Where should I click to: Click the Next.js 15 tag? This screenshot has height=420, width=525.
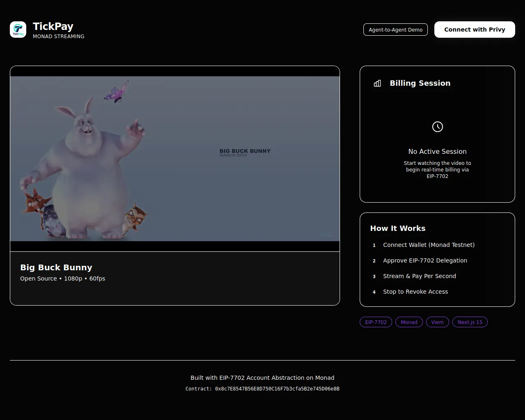(x=470, y=322)
